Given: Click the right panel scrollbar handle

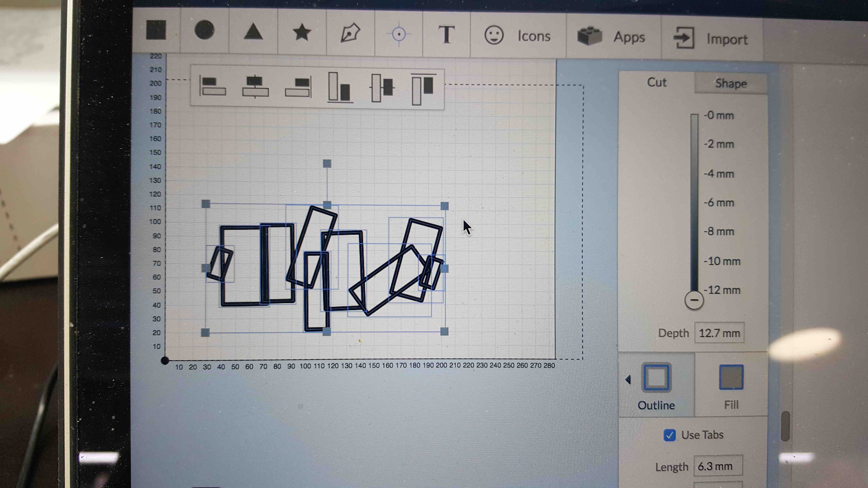Looking at the screenshot, I should 785,426.
